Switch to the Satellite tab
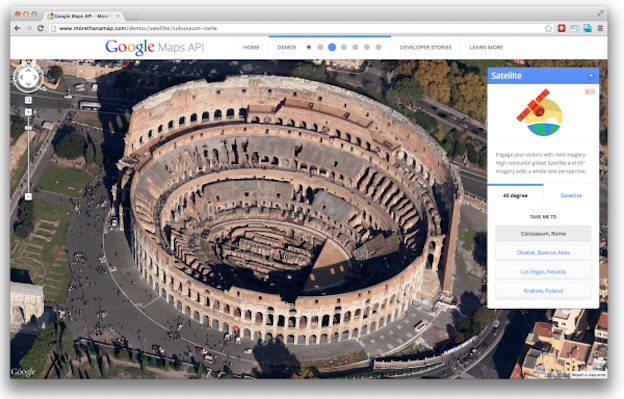The image size is (624, 399). pos(571,195)
